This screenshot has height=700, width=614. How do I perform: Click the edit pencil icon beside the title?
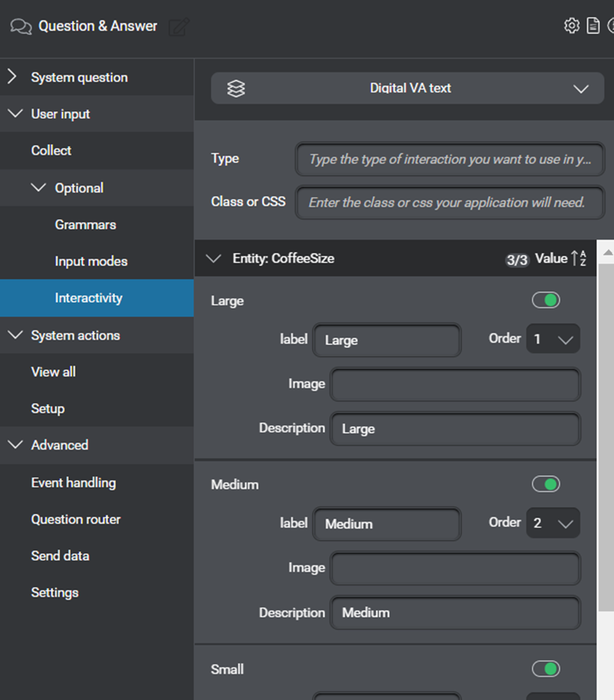pos(178,27)
